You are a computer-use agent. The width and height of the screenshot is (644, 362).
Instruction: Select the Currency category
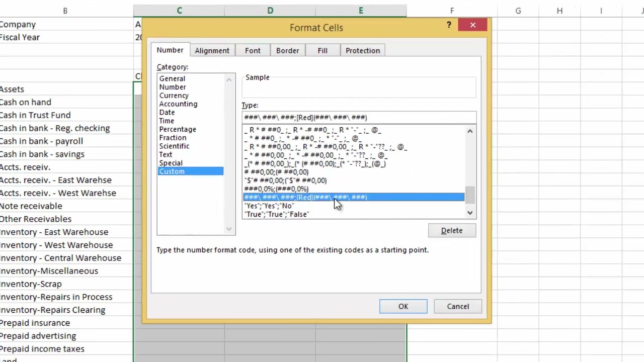point(191,96)
